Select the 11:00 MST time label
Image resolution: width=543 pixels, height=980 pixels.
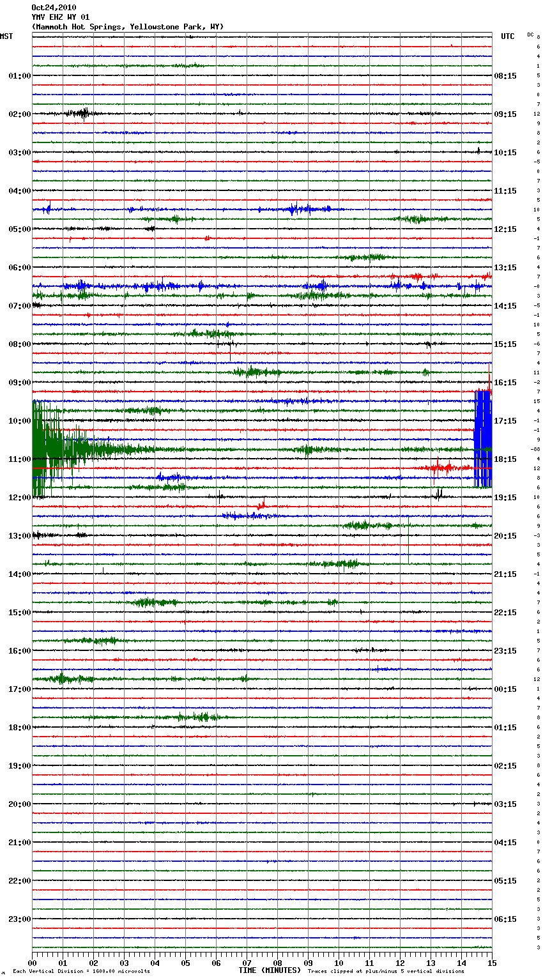20,459
